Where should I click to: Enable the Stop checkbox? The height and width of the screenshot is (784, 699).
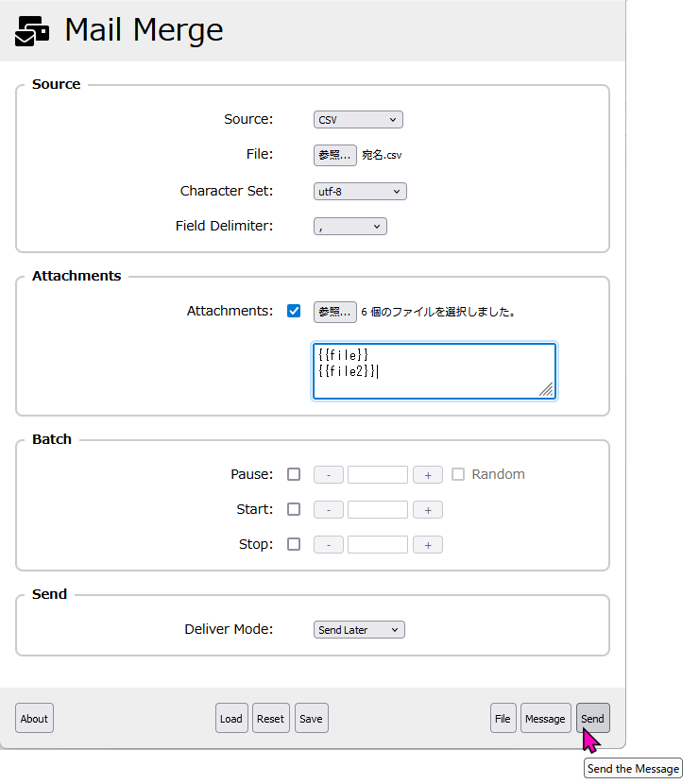tap(294, 544)
